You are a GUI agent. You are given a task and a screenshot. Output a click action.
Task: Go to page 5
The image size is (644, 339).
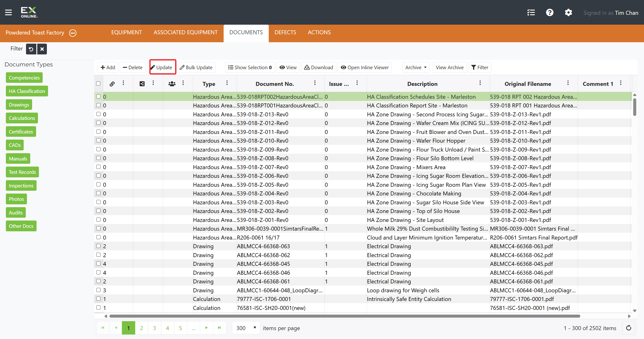(x=180, y=328)
